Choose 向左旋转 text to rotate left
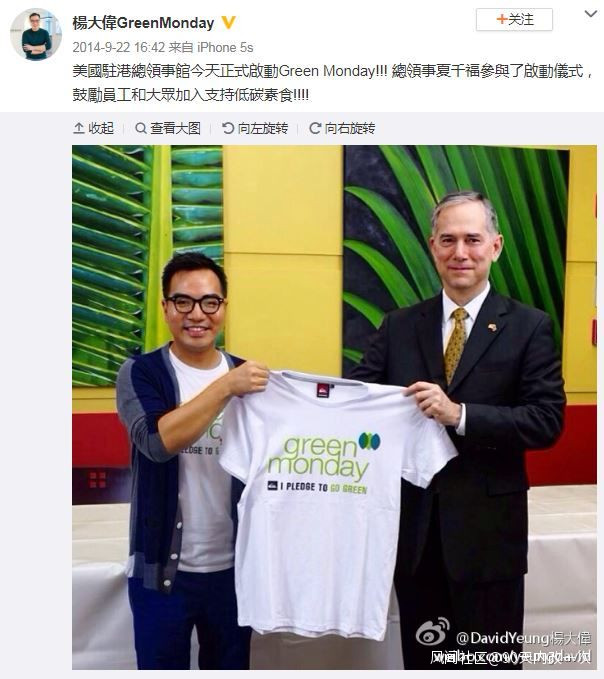 coord(263,128)
